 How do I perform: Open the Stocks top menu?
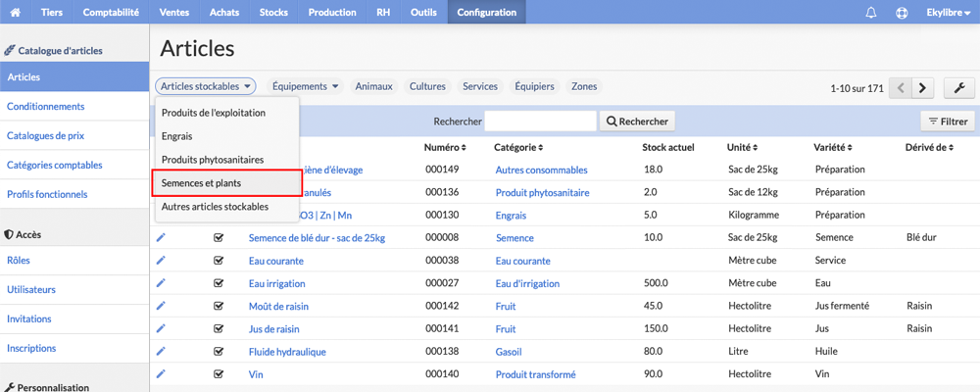pos(273,12)
